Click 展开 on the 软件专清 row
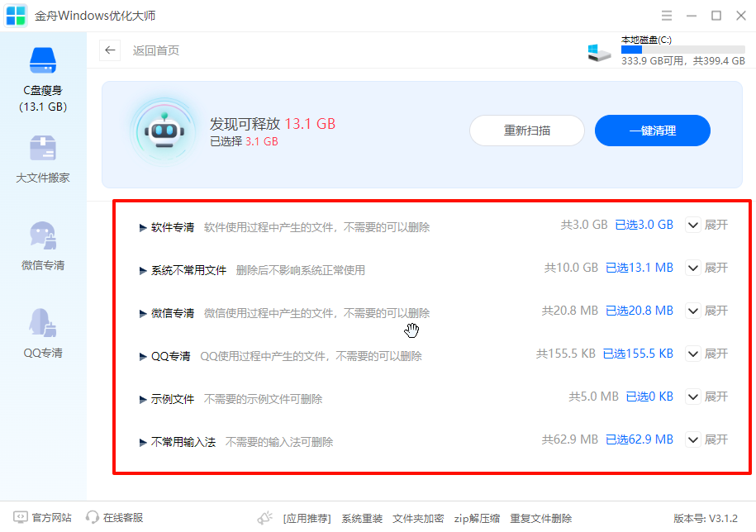The image size is (756, 532). pos(716,225)
